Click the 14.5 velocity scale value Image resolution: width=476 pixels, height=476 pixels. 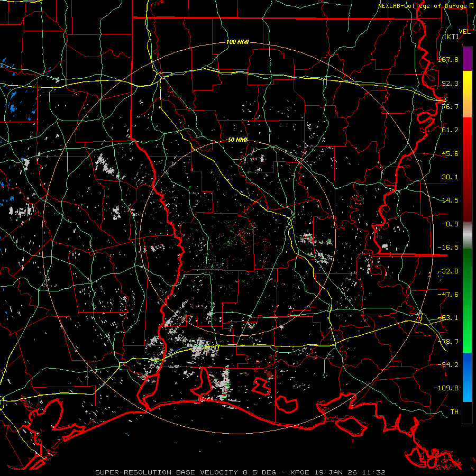pyautogui.click(x=450, y=200)
